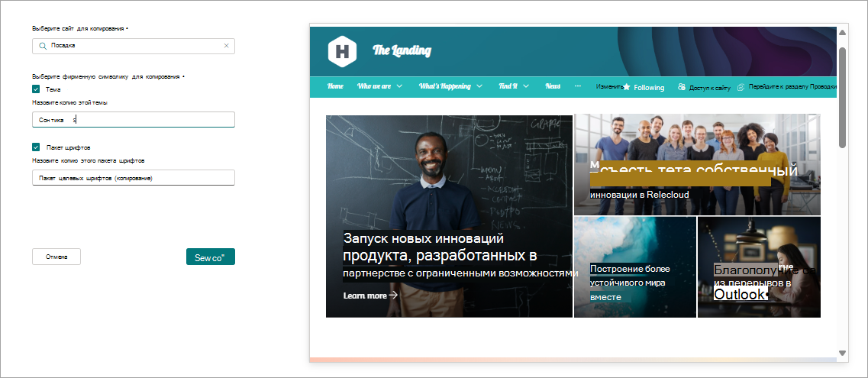Click the teal Sew co" save button
This screenshot has height=378, width=868.
click(211, 257)
